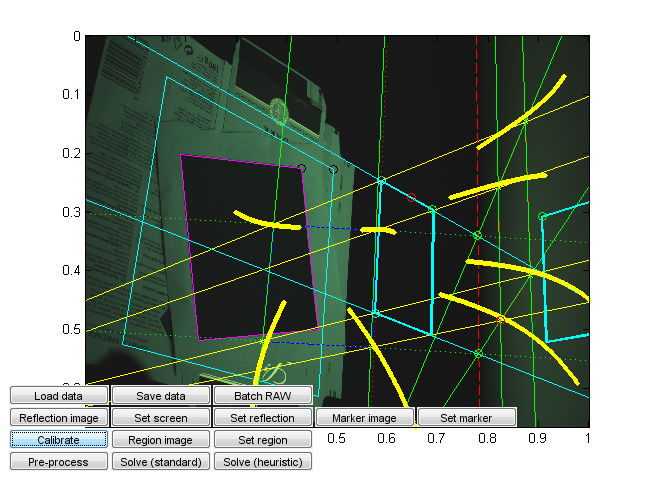The width and height of the screenshot is (651, 480).
Task: Click the Load data button
Action: 59,396
